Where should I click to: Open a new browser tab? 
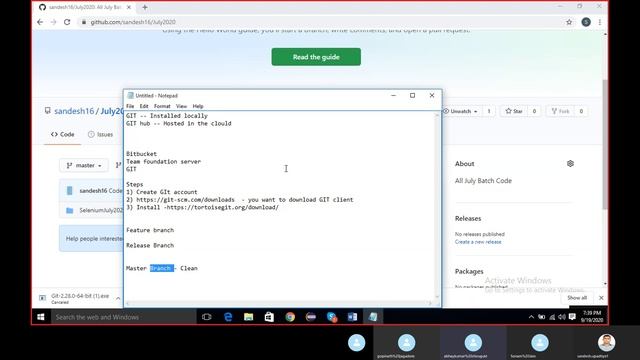pyautogui.click(x=145, y=7)
